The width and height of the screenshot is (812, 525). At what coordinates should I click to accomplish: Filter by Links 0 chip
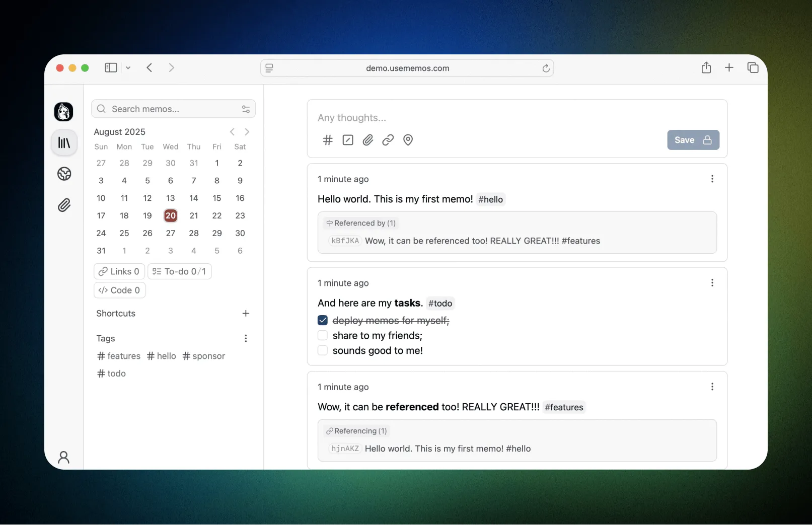click(119, 271)
